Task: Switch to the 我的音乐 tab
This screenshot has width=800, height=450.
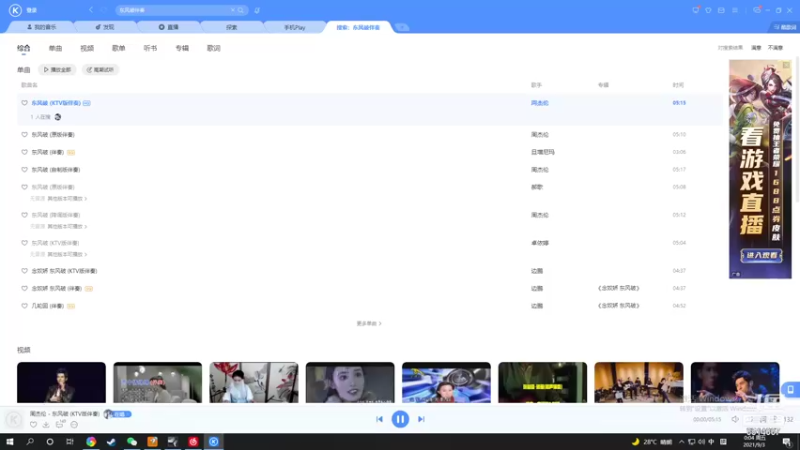Action: 42,27
